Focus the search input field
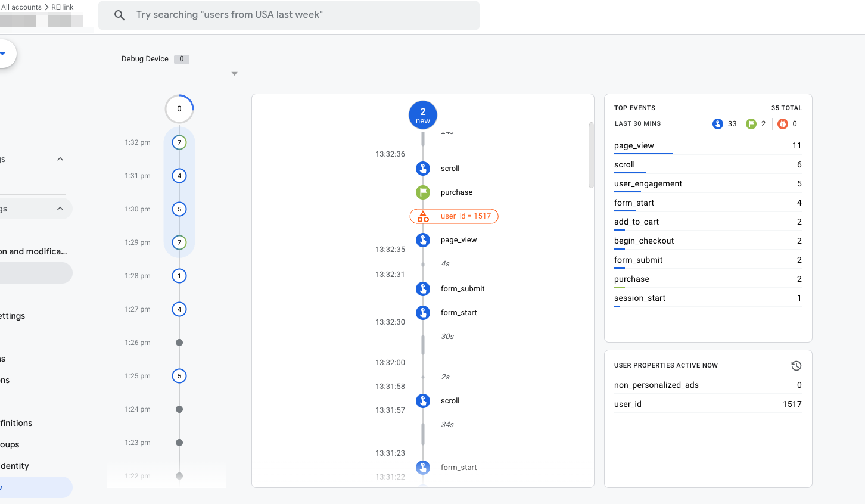Viewport: 865px width, 504px height. coord(289,15)
